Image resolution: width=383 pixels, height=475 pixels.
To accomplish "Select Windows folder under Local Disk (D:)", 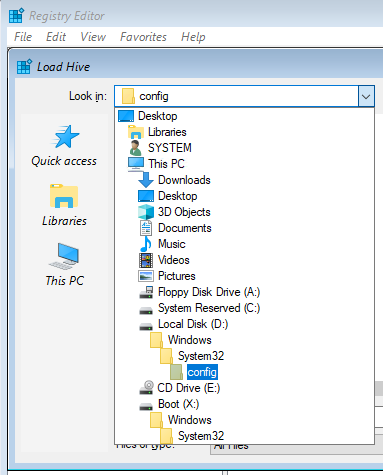I will (244, 340).
